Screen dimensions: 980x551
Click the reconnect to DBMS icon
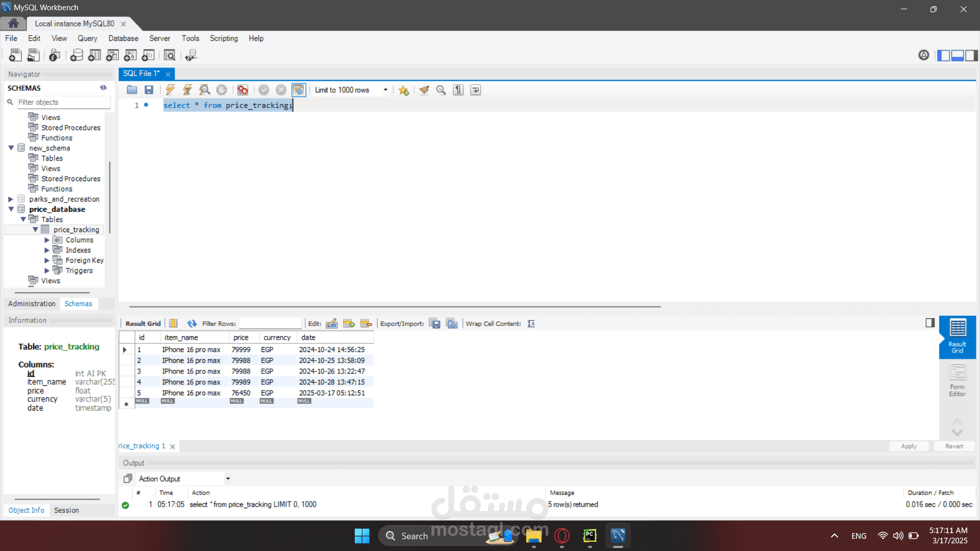point(191,55)
